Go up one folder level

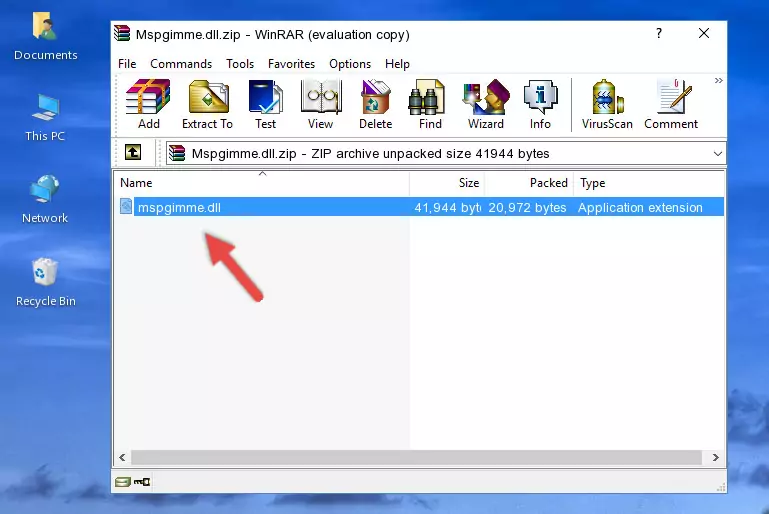click(133, 153)
